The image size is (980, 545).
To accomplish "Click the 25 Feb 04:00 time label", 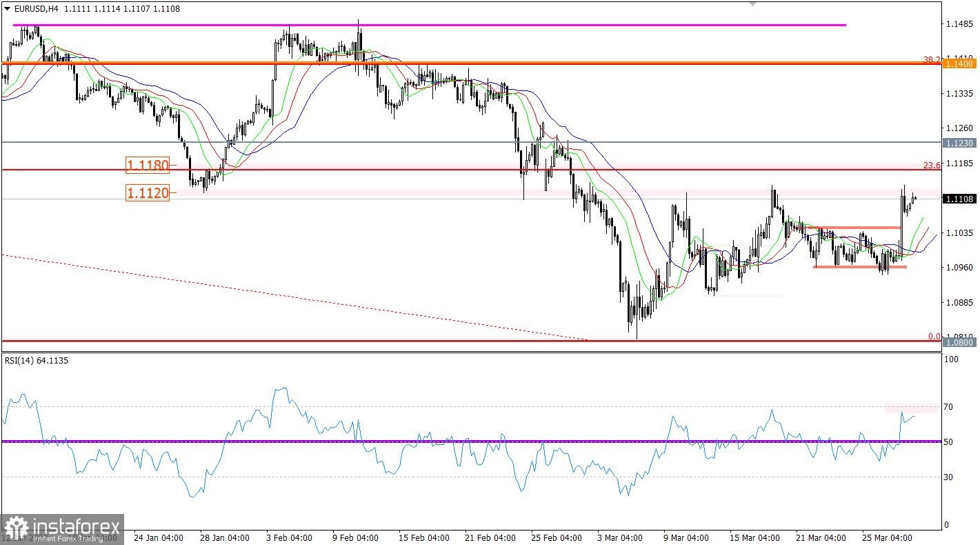I will click(555, 537).
